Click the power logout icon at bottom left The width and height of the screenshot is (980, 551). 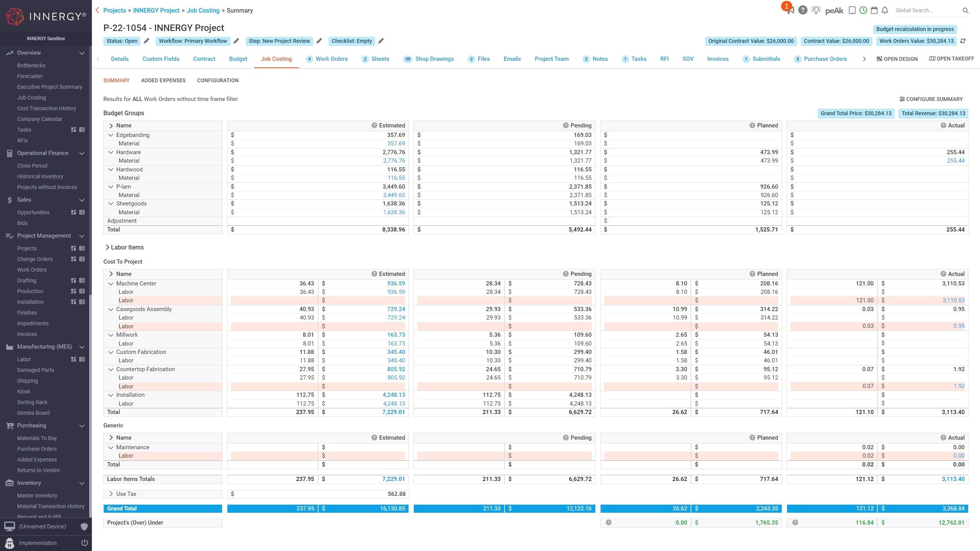point(85,543)
